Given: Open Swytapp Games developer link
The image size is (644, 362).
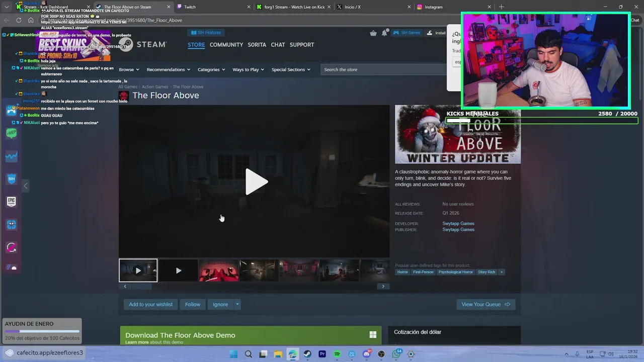Looking at the screenshot, I should (458, 223).
